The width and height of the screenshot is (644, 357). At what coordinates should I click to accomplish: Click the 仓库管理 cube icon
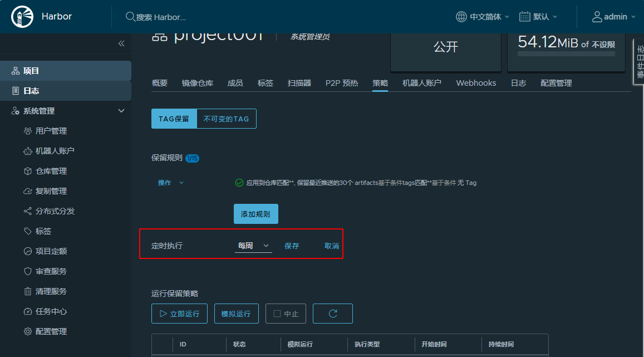click(x=27, y=171)
